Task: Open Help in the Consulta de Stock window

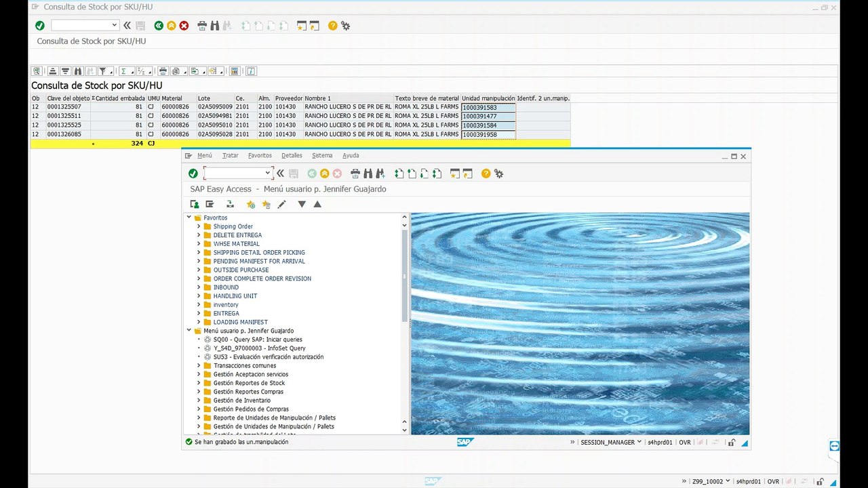Action: click(332, 26)
